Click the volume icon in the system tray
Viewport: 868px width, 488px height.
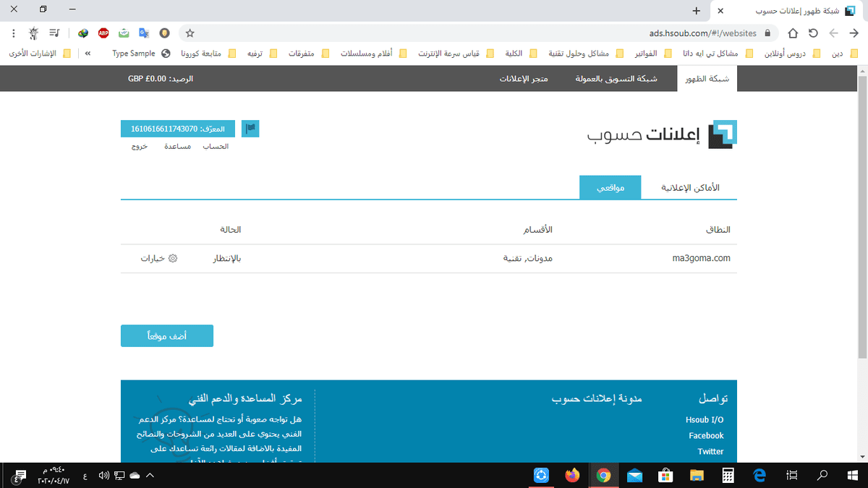[x=103, y=475]
